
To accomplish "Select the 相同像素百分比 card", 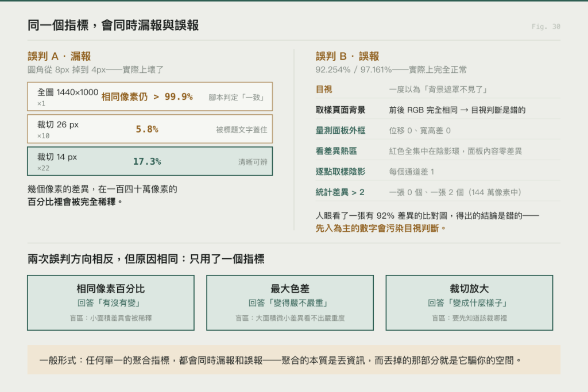I will [111, 303].
